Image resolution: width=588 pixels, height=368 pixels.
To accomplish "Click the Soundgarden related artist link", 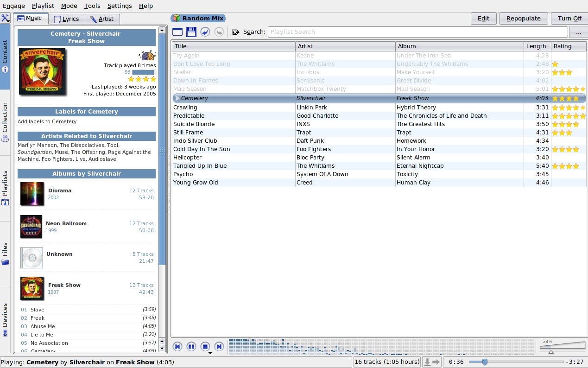I will click(x=34, y=152).
